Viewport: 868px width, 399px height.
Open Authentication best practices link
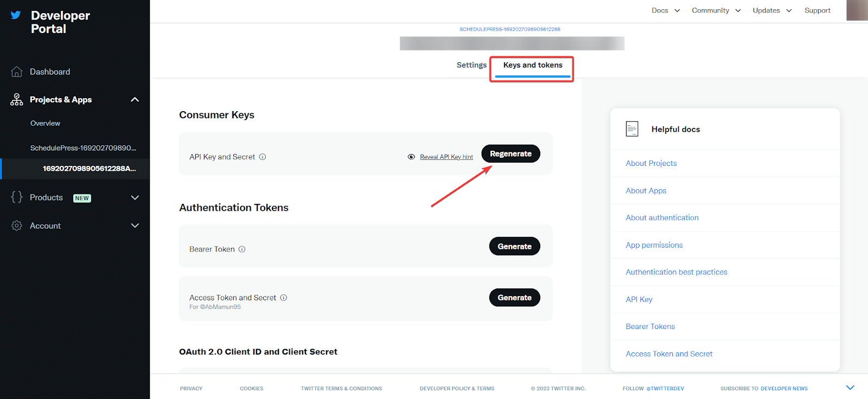coord(676,272)
